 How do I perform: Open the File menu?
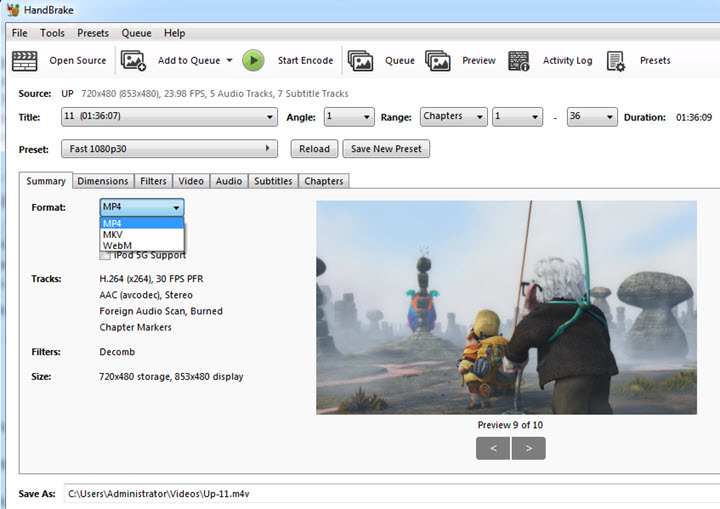(19, 33)
